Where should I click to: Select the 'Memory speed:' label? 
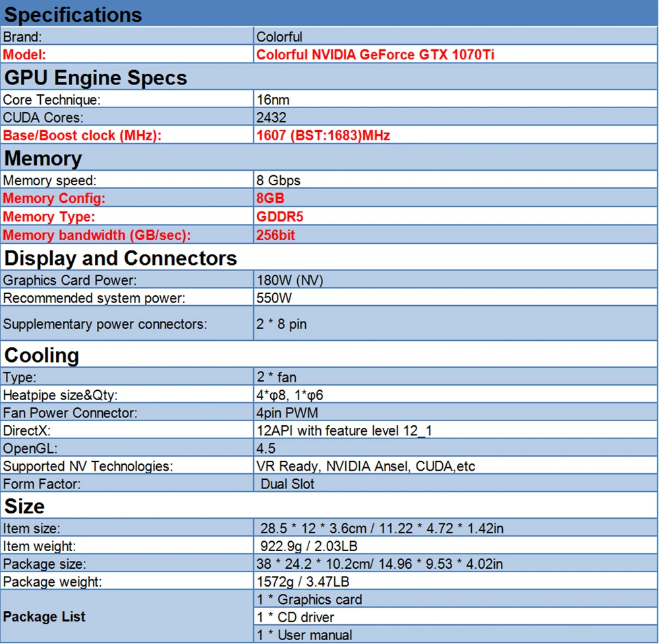(49, 181)
